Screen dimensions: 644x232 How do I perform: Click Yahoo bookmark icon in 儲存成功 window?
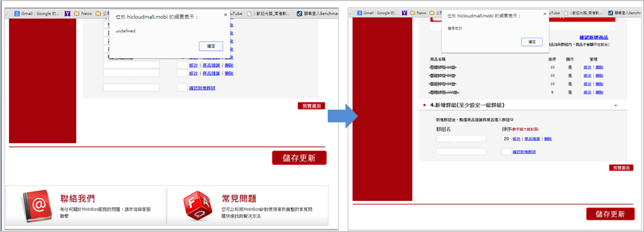coord(405,13)
